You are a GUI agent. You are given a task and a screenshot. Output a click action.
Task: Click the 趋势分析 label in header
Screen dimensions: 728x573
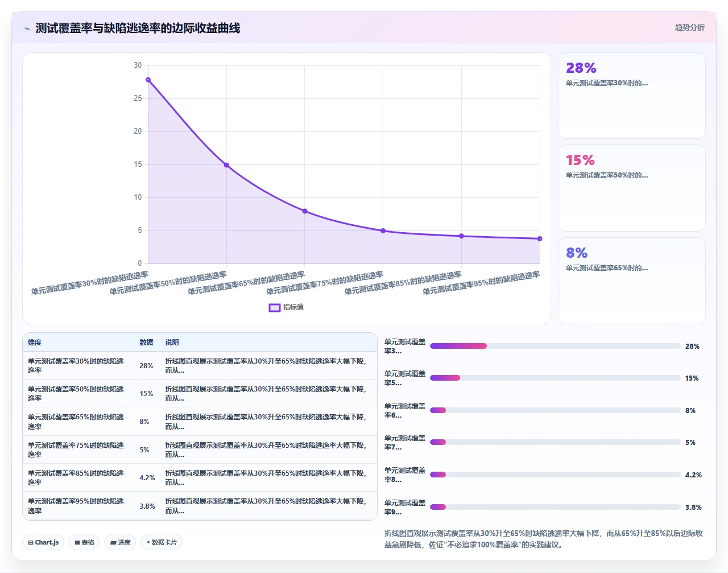[689, 27]
